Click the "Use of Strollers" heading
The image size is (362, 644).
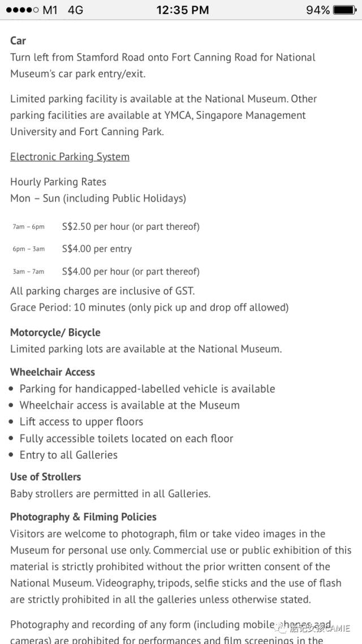pyautogui.click(x=45, y=476)
